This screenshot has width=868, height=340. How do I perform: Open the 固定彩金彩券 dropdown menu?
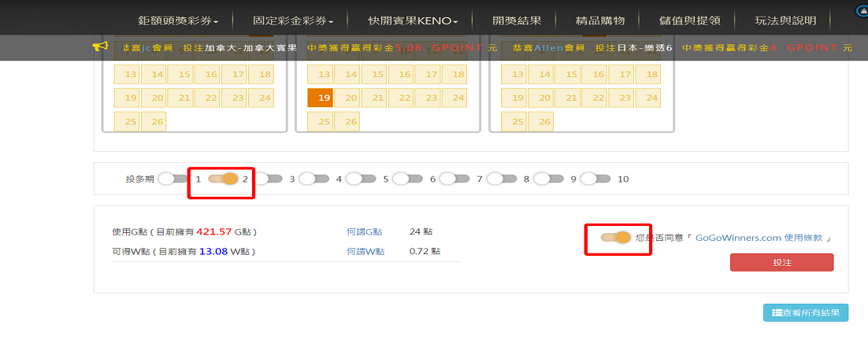tap(293, 20)
